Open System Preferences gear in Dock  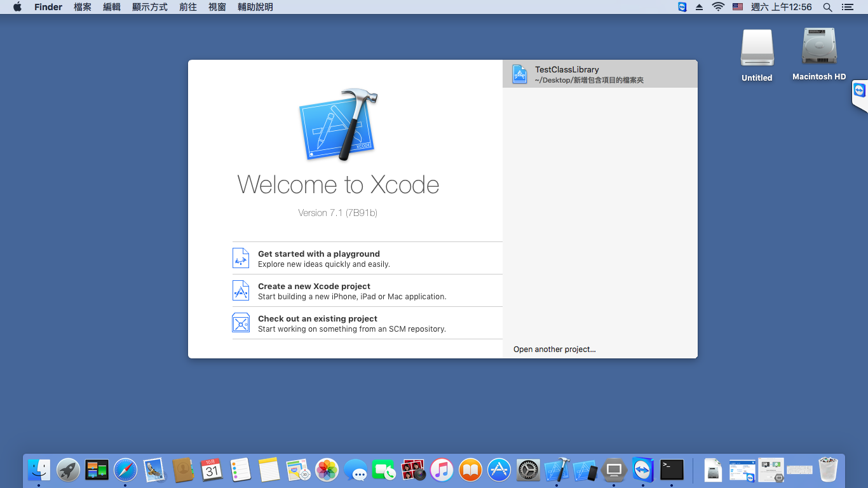pos(528,470)
